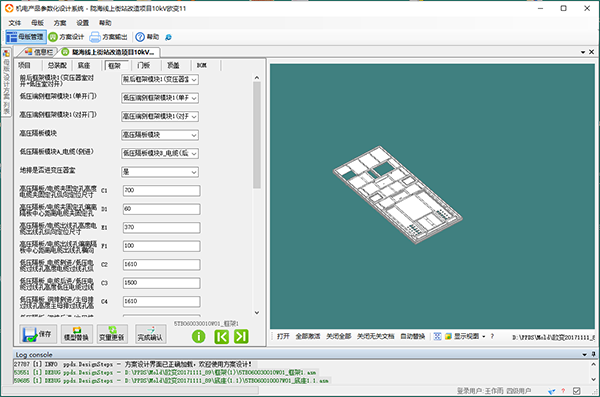
Task: Click 关闭无关文档 in the viewer toolbar
Action: (375, 336)
